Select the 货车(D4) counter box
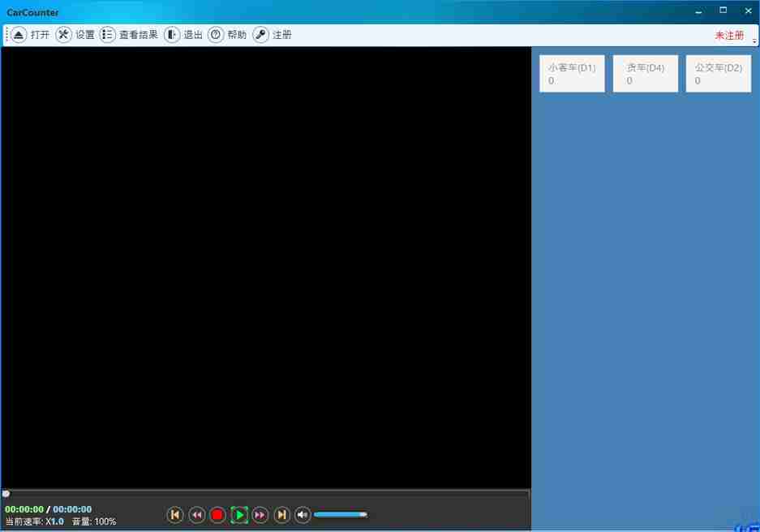The height and width of the screenshot is (532, 760). (645, 74)
